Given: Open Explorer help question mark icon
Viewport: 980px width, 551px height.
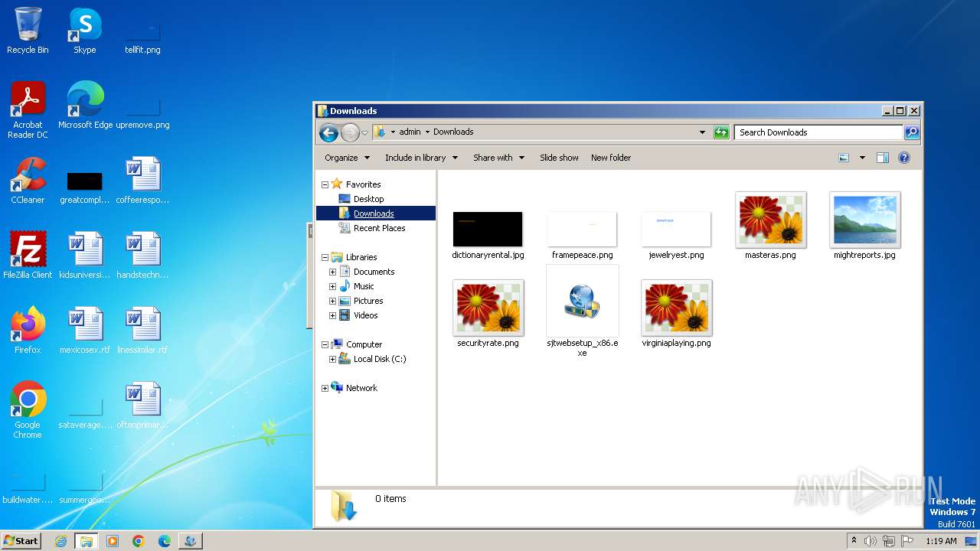Looking at the screenshot, I should point(903,158).
